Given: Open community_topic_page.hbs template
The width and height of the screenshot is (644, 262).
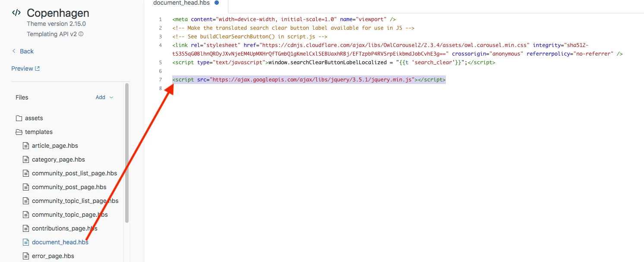Looking at the screenshot, I should coord(70,215).
